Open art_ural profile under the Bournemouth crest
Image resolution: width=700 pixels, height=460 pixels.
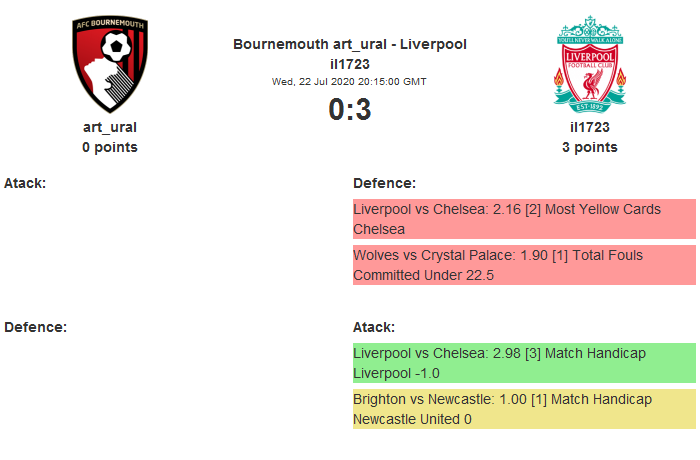pos(110,127)
